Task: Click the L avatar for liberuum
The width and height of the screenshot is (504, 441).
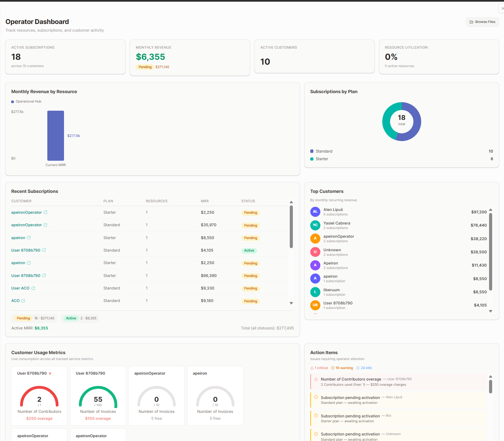Action: pyautogui.click(x=315, y=292)
